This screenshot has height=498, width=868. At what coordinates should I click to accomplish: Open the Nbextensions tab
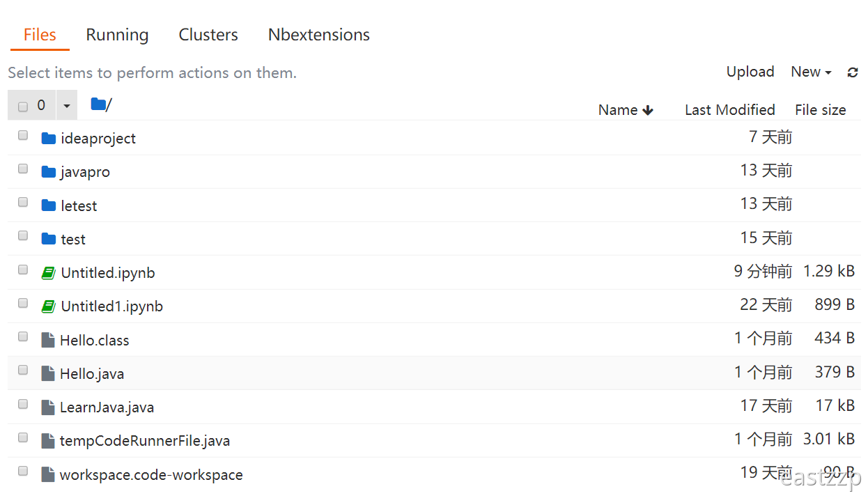318,35
